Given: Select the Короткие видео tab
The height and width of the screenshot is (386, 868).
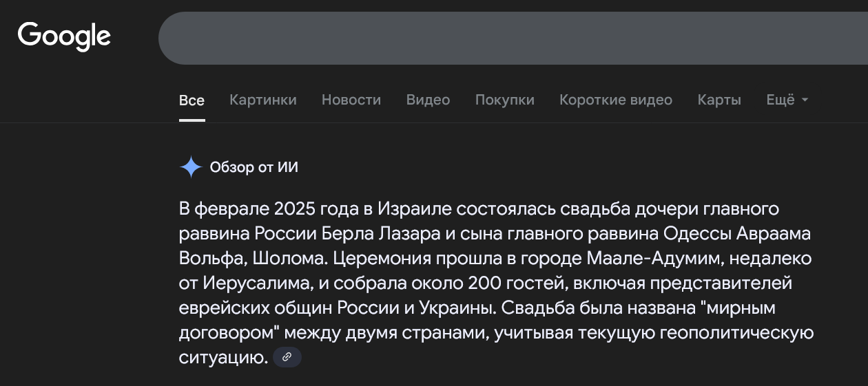Looking at the screenshot, I should tap(616, 100).
